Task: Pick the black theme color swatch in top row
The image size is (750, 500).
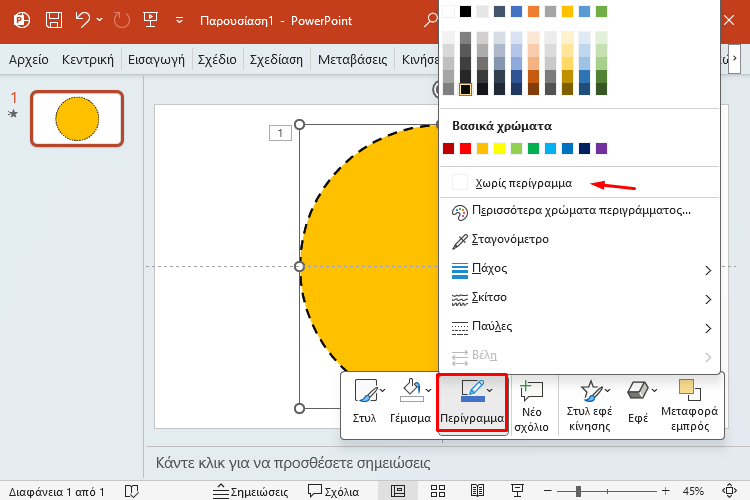Action: (465, 11)
